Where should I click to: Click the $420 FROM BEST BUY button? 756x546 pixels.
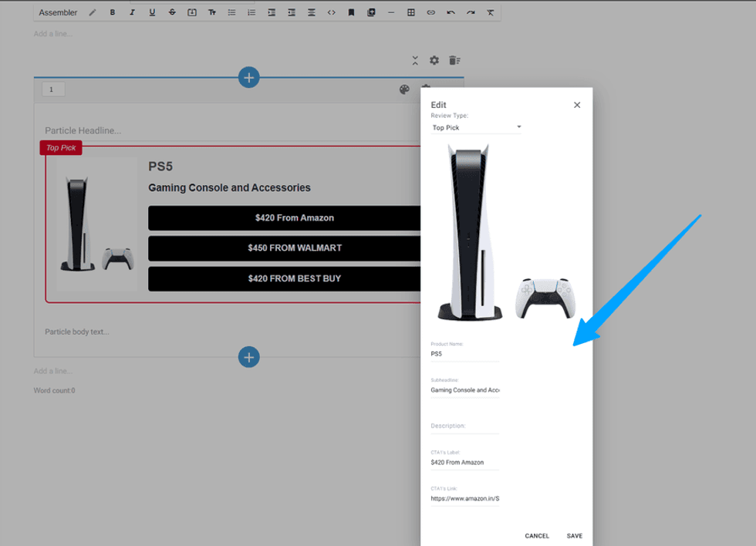[285, 278]
